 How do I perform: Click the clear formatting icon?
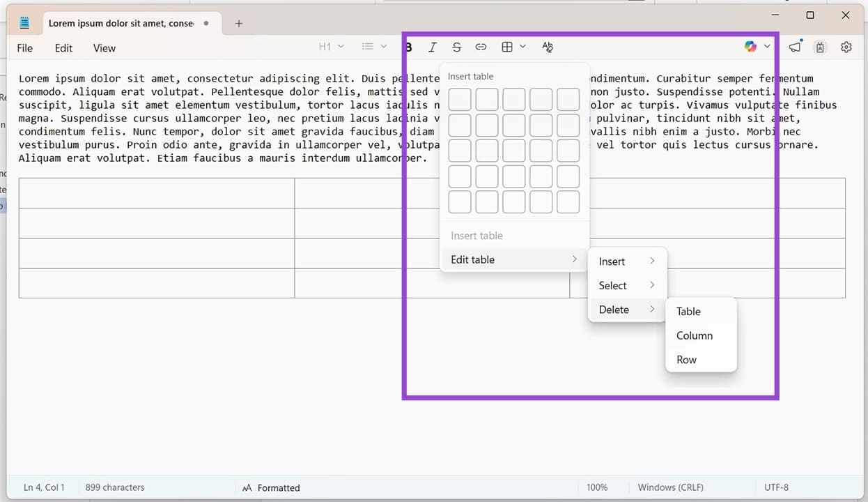click(548, 47)
